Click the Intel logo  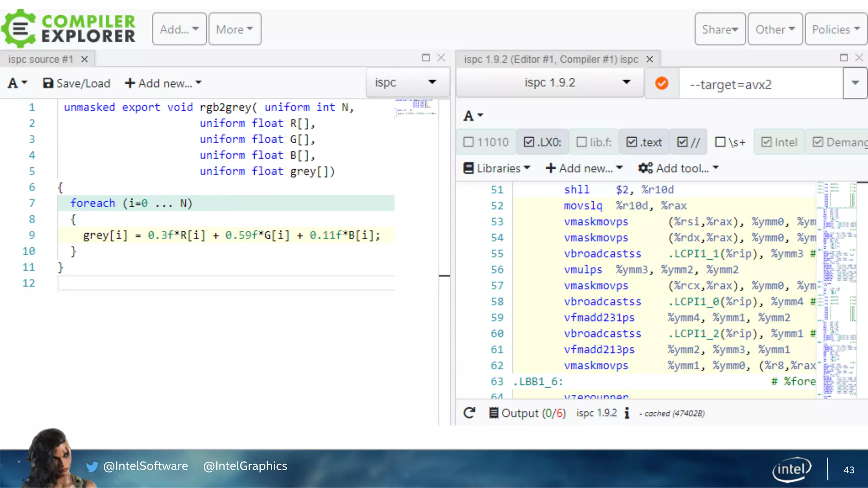[x=792, y=469]
